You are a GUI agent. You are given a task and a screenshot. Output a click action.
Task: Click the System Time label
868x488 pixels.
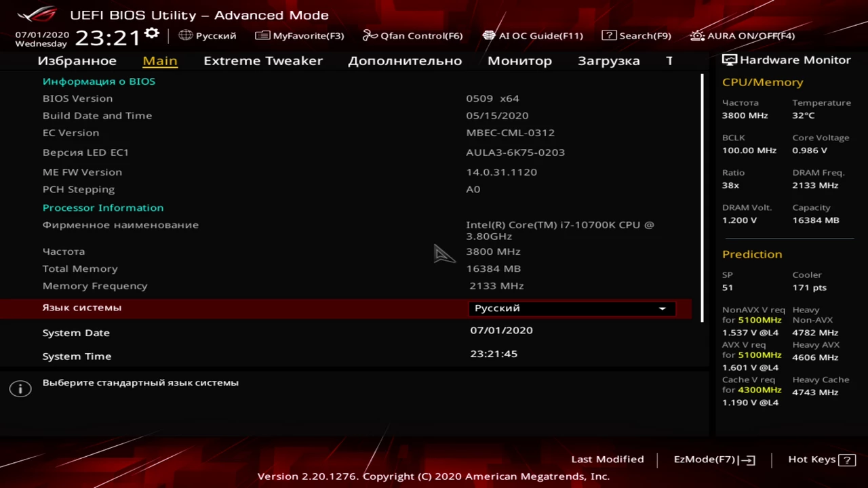[77, 357]
